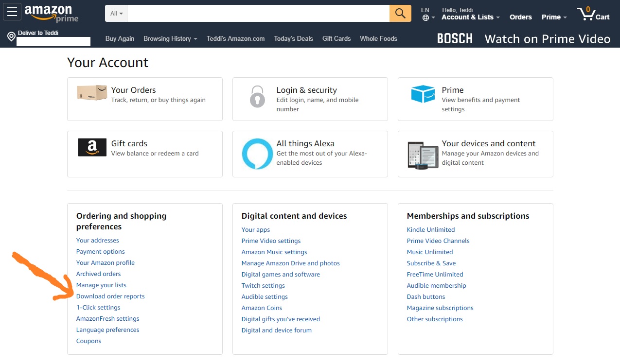This screenshot has width=620, height=364.
Task: Open Manage Amazon Drive and photos
Action: pyautogui.click(x=291, y=263)
